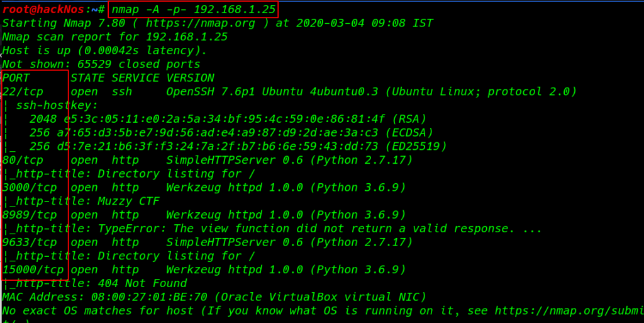The width and height of the screenshot is (644, 323).
Task: Click the 3000/tcp port entry
Action: (30, 188)
